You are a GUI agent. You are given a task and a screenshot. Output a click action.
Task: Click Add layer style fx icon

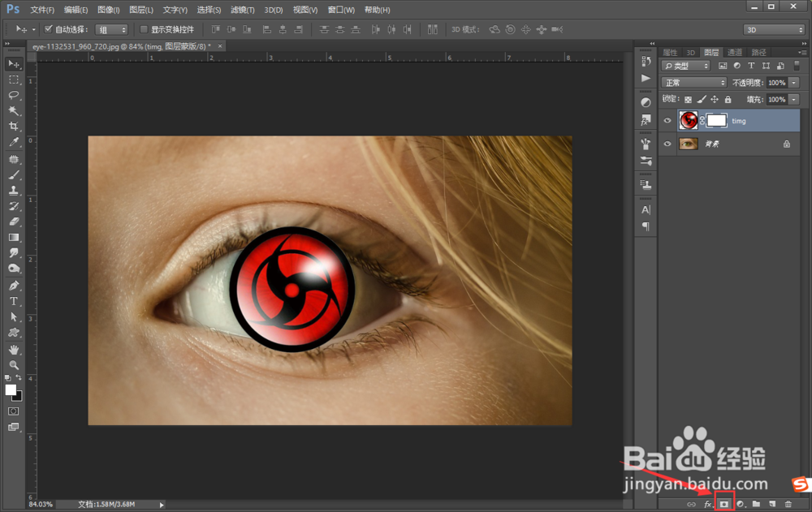(x=708, y=504)
